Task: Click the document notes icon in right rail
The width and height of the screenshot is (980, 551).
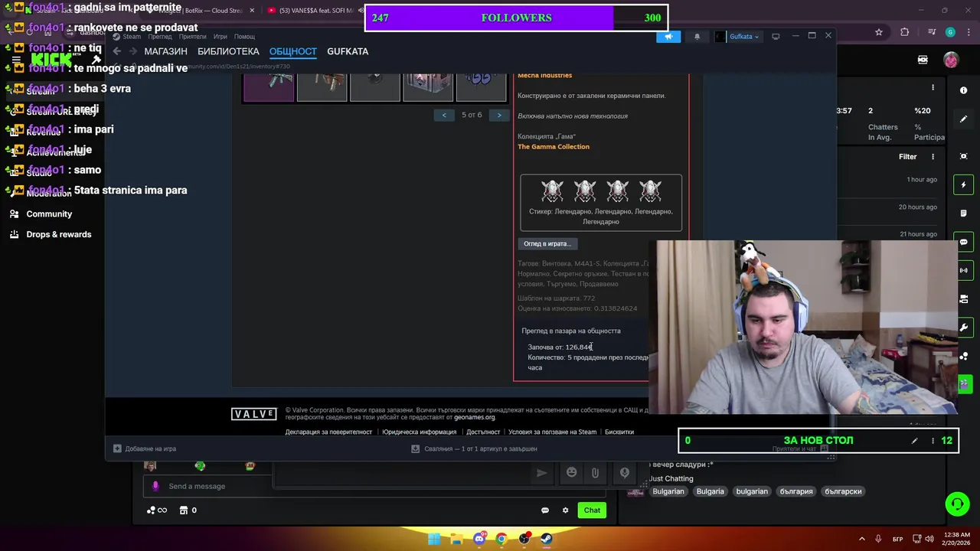Action: pyautogui.click(x=964, y=213)
